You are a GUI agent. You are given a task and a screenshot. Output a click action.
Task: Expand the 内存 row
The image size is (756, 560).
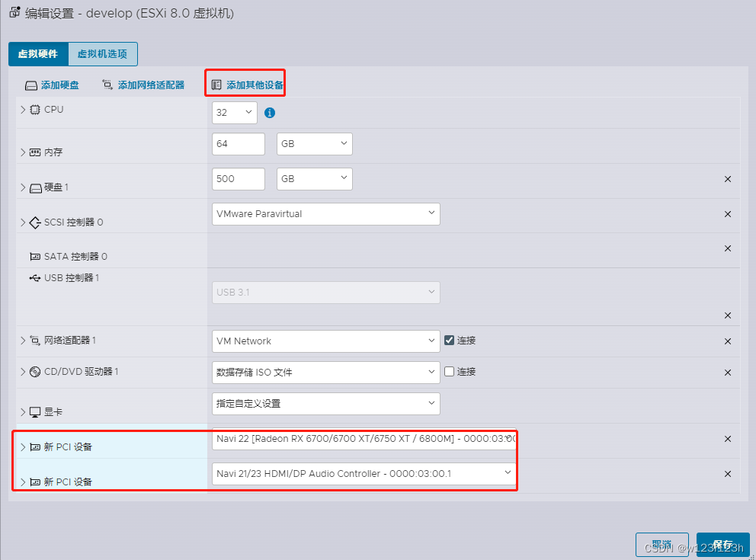point(23,153)
